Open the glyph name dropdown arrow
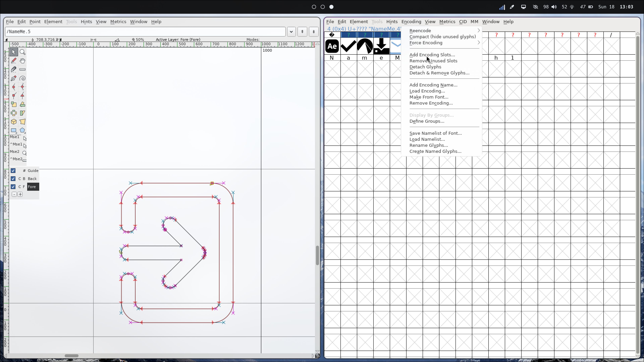 (291, 32)
